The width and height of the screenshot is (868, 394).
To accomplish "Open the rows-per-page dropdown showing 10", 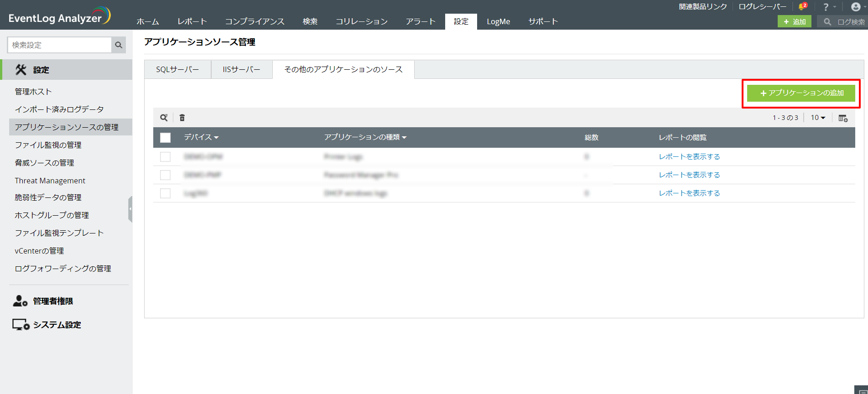I will pyautogui.click(x=818, y=118).
